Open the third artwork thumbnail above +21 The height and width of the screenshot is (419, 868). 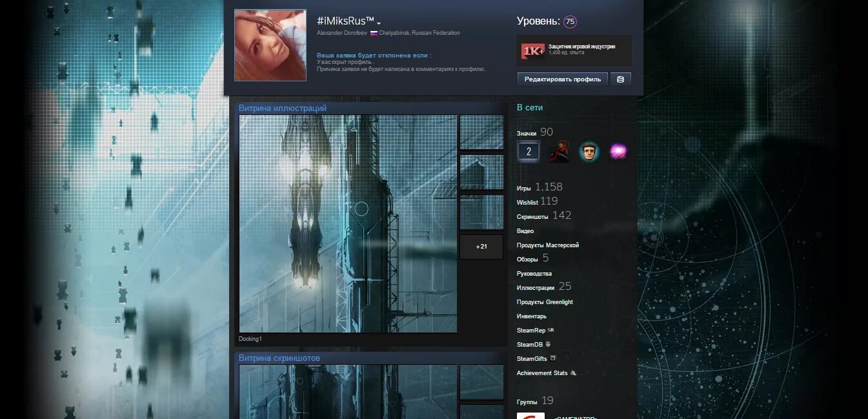point(481,212)
